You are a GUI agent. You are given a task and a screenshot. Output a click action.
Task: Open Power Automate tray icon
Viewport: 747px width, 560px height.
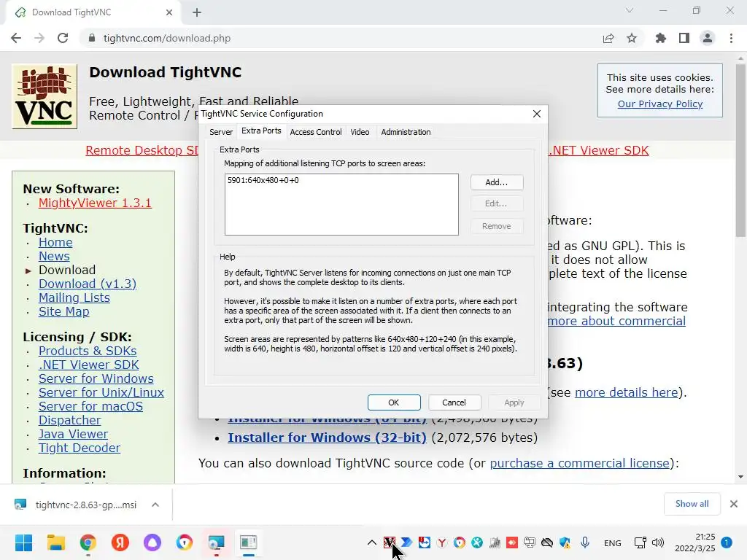tap(406, 542)
